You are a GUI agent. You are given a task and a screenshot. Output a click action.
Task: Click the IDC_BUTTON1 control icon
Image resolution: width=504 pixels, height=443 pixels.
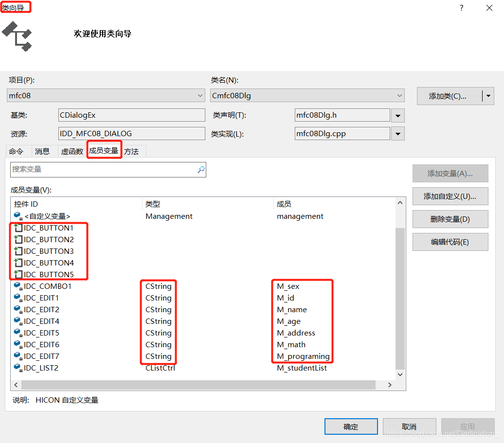[x=18, y=228]
